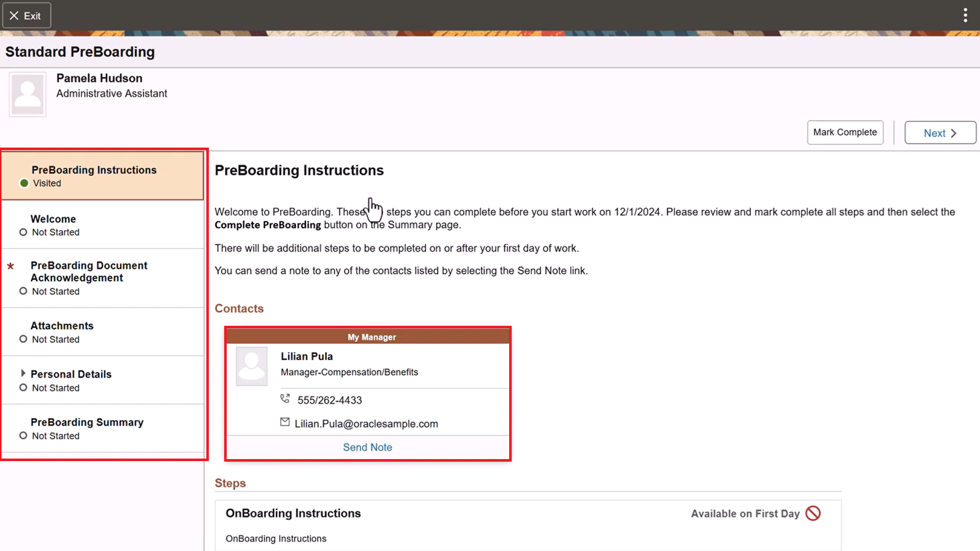Open the Welcome step in sidebar
980x551 pixels.
click(53, 219)
